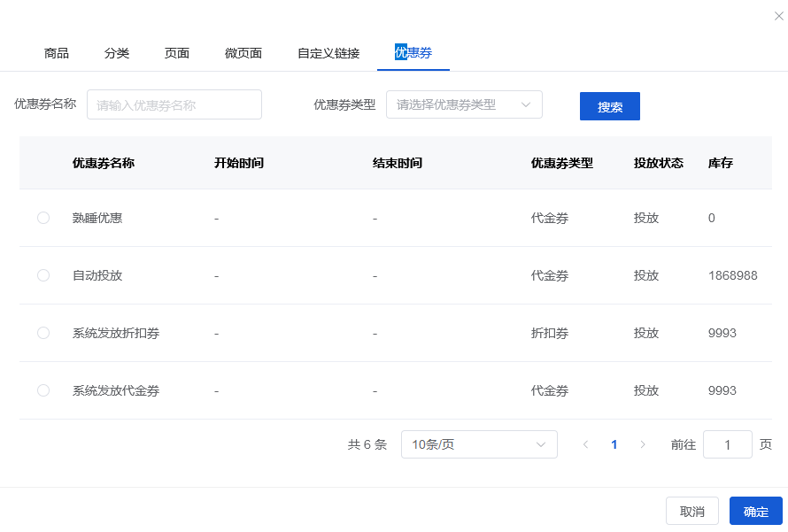This screenshot has height=532, width=788.
Task: Switch to the 自定义链接 tab
Action: click(328, 53)
